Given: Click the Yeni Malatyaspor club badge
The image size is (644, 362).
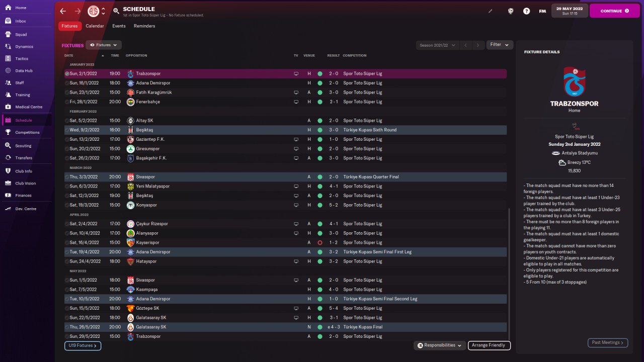Looking at the screenshot, I should pos(130,187).
